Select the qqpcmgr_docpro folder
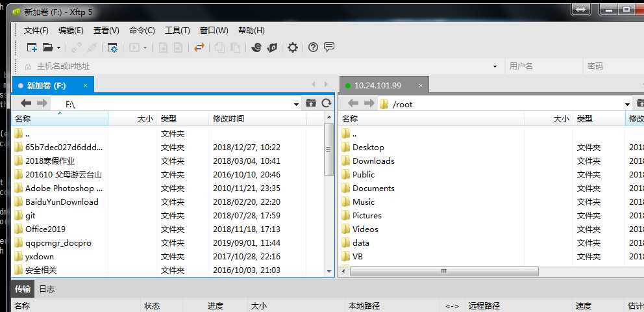 tap(58, 243)
